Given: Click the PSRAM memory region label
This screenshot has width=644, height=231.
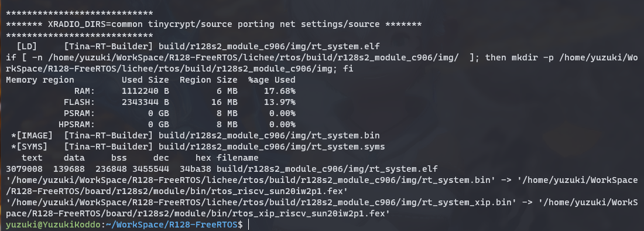Looking at the screenshot, I should pos(80,113).
